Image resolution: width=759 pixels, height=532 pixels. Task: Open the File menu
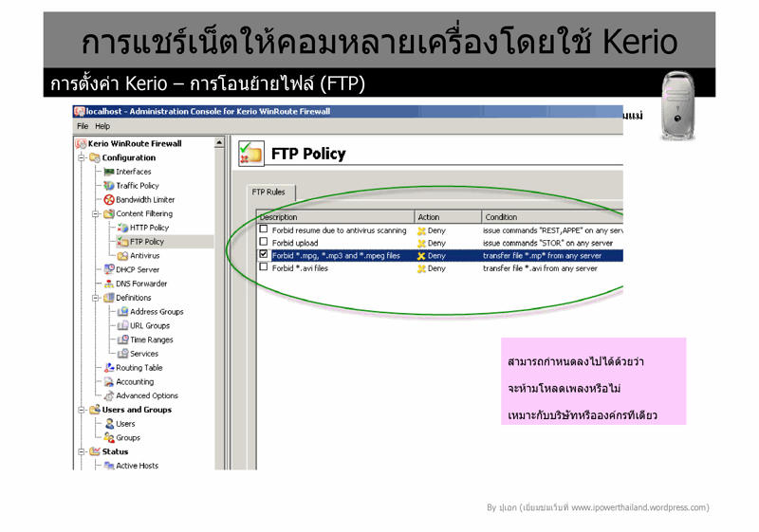point(83,126)
